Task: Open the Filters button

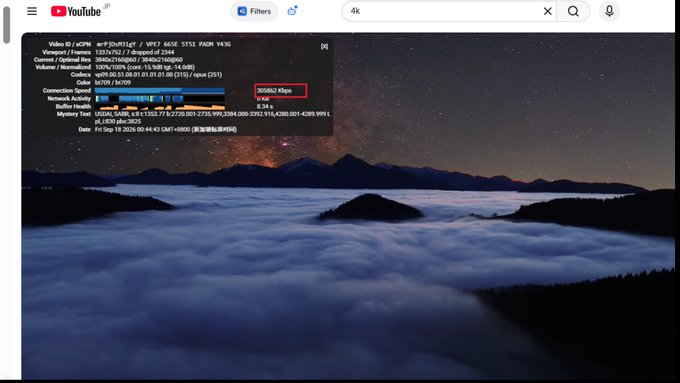Action: pos(254,11)
